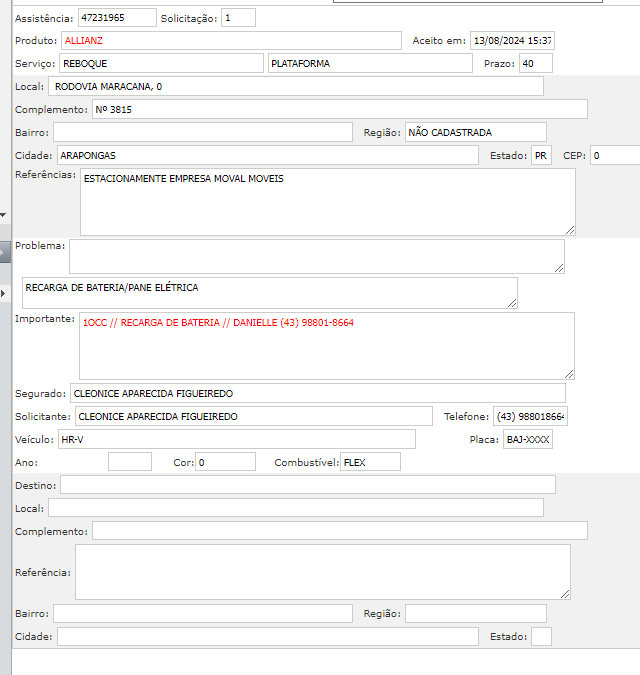Click inside the Referências text area

[x=327, y=202]
